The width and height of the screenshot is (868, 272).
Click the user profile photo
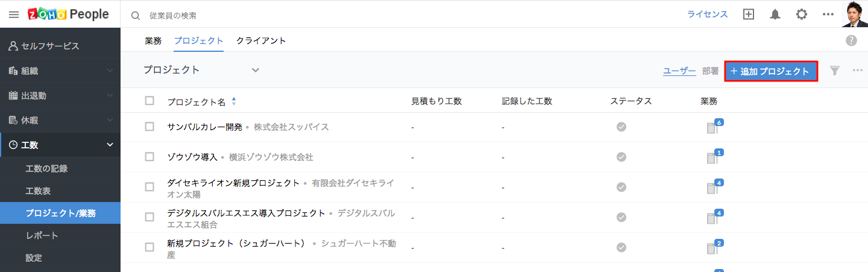[854, 14]
